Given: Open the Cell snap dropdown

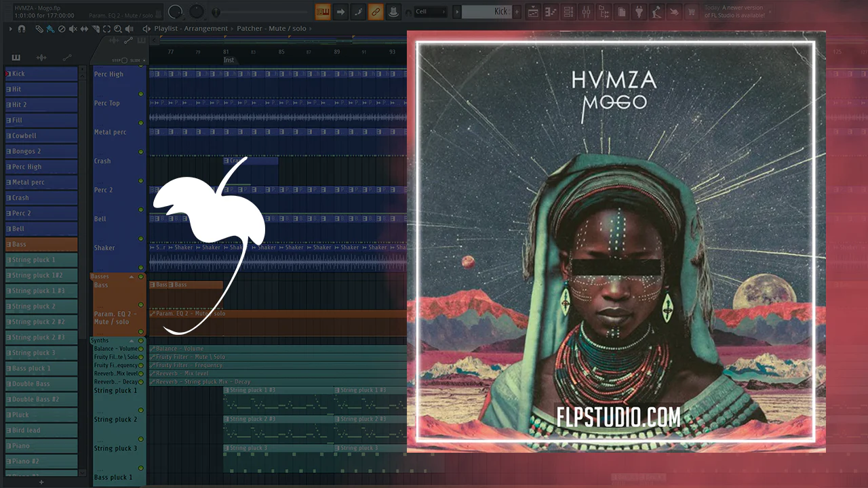Looking at the screenshot, I should 431,12.
